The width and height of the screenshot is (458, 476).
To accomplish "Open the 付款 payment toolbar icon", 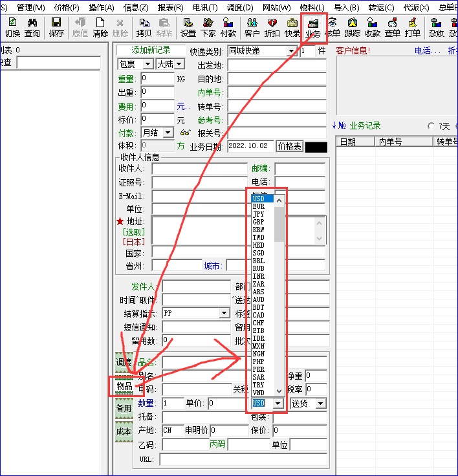I will click(x=228, y=27).
